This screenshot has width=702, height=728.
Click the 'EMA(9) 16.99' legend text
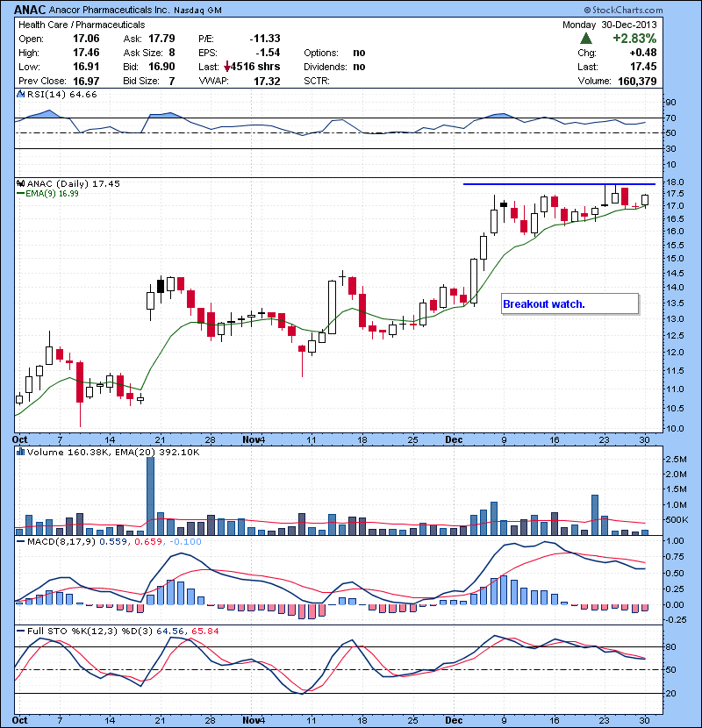tap(52, 194)
